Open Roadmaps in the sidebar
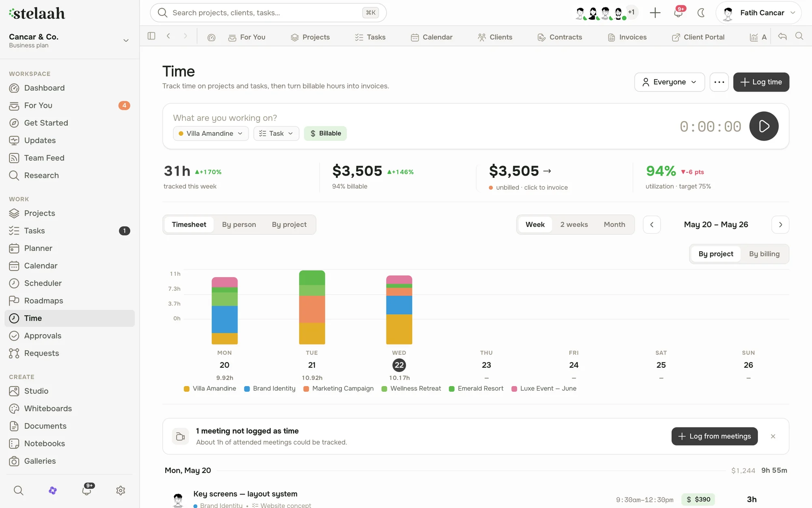 70,301
